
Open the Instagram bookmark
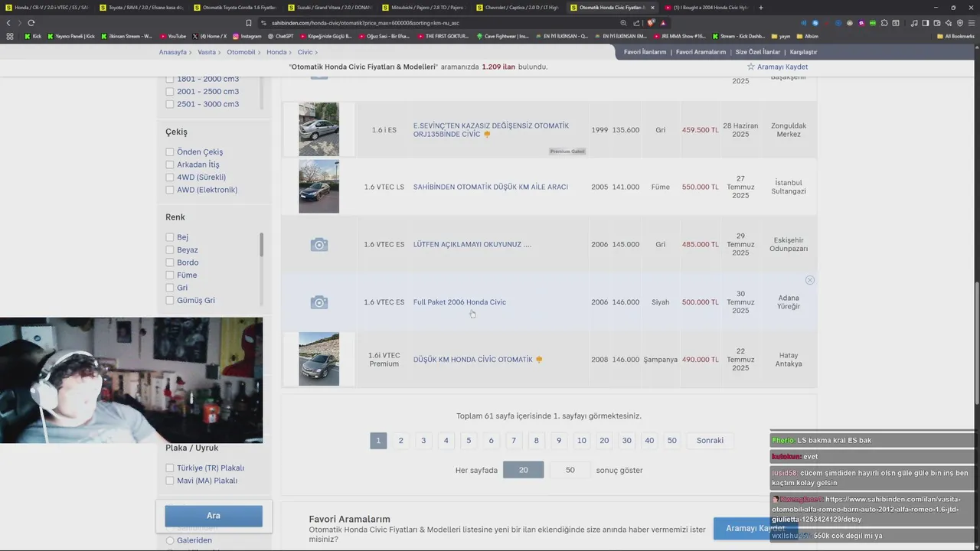pos(247,36)
